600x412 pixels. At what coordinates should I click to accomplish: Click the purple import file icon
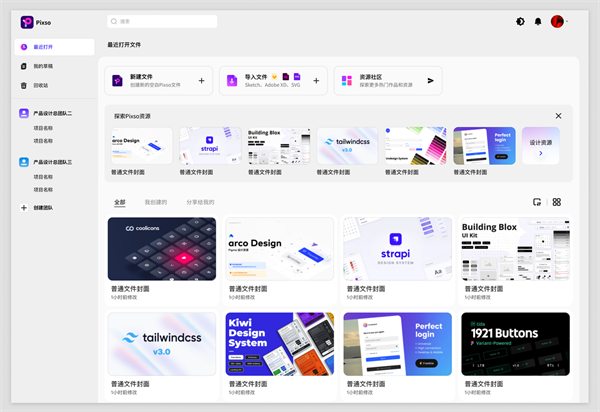232,81
